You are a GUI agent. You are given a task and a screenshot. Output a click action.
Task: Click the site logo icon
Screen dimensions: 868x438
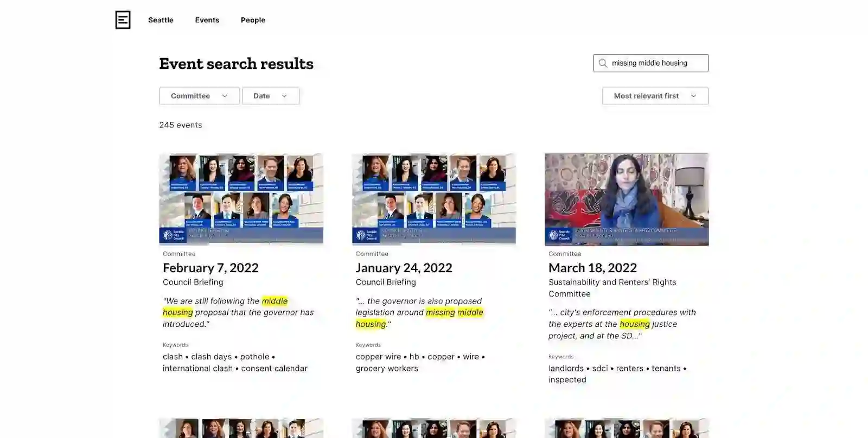click(x=123, y=20)
